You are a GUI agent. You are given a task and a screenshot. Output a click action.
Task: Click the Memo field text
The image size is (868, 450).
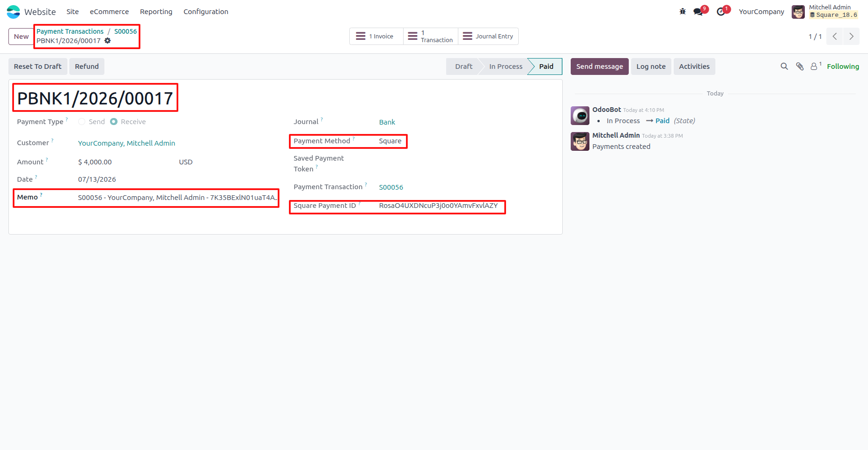[x=178, y=198]
